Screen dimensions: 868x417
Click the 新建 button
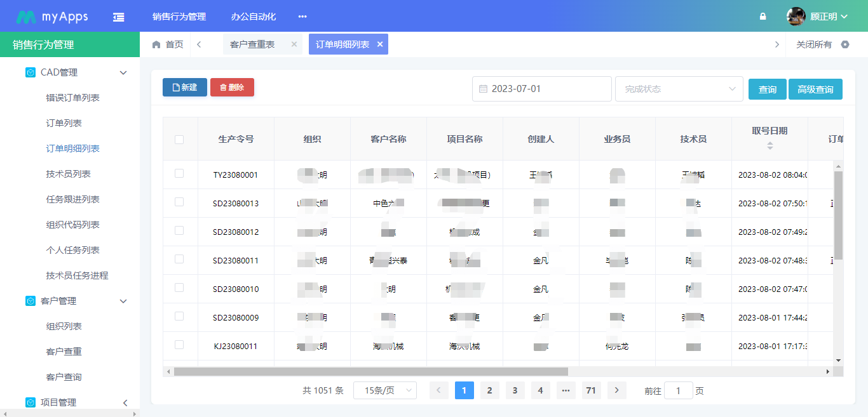(184, 87)
